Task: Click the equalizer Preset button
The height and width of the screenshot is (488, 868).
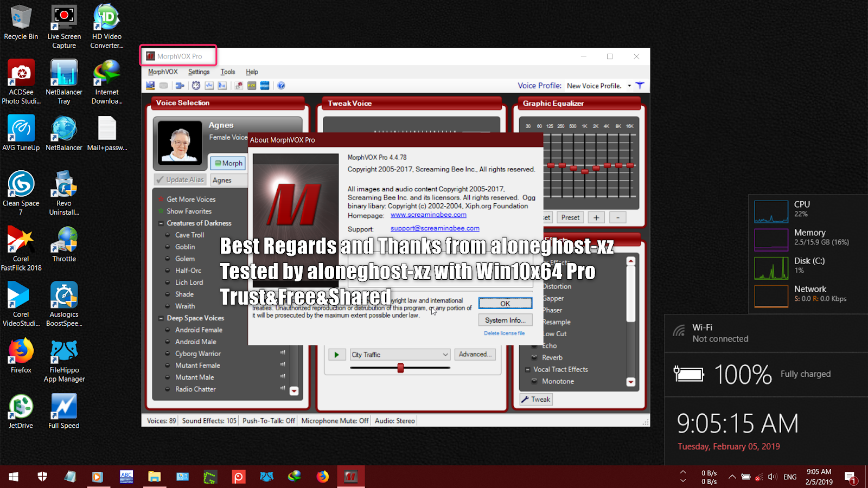Action: point(570,217)
